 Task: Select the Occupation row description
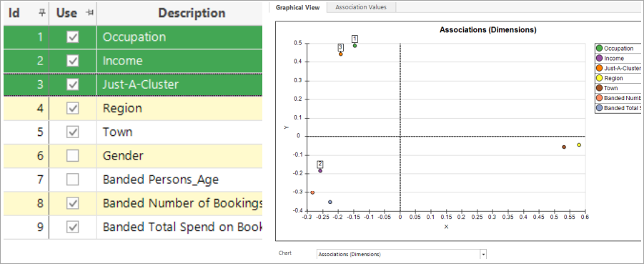134,37
